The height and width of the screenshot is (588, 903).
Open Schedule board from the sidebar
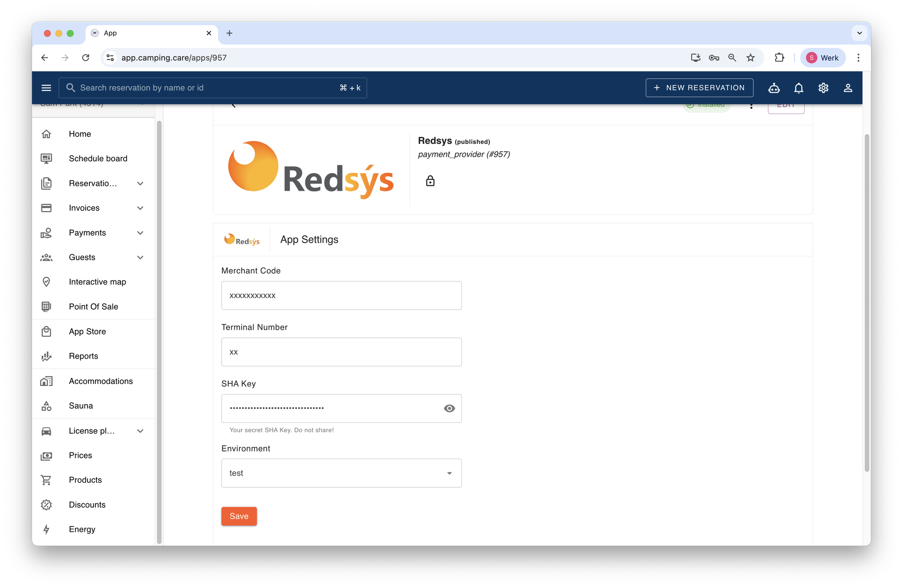pyautogui.click(x=98, y=159)
